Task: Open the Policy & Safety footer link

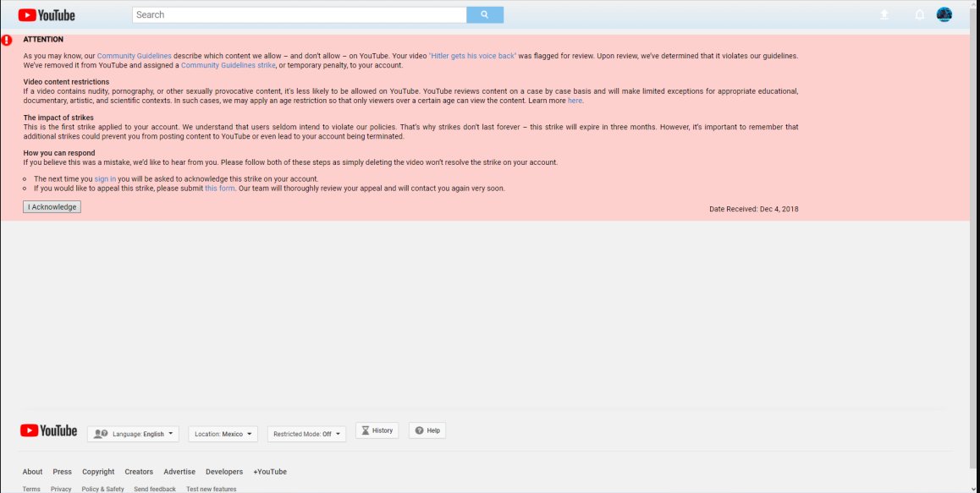Action: [103, 490]
